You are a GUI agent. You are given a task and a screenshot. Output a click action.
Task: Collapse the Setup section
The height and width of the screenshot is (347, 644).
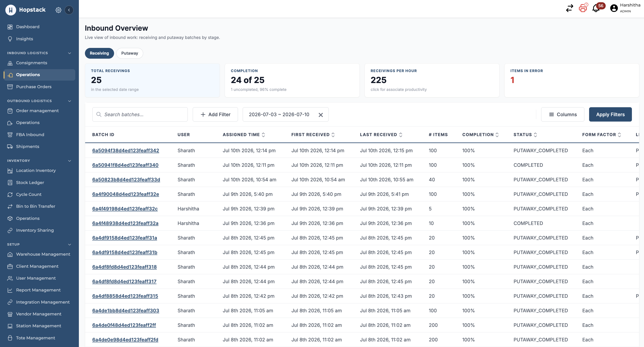point(69,244)
